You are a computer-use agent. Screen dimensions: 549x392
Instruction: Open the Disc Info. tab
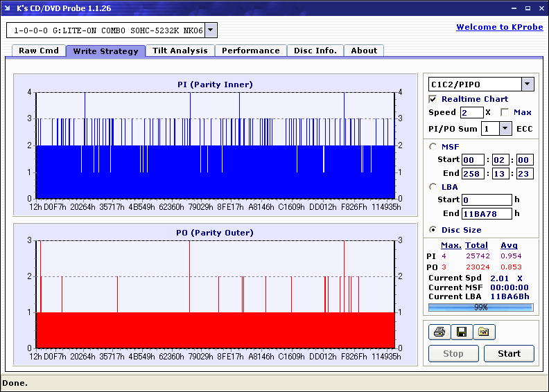click(315, 51)
